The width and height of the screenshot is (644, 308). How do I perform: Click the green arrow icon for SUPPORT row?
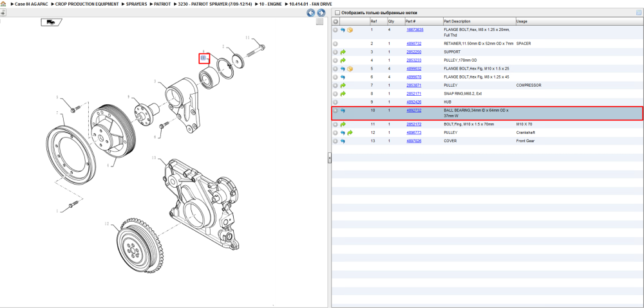pos(343,52)
